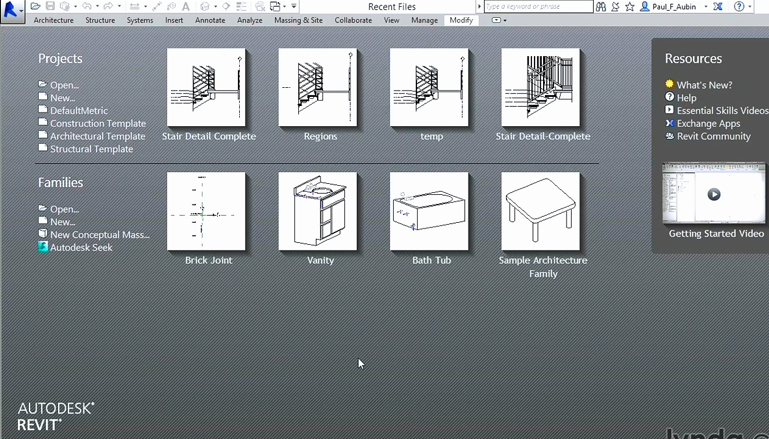Click the Open folder icon in Quick Access Toolbar
769x439 pixels.
(35, 6)
